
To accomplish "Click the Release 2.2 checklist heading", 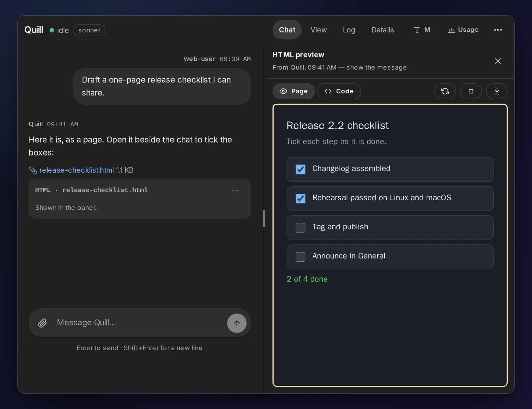I will pos(337,126).
